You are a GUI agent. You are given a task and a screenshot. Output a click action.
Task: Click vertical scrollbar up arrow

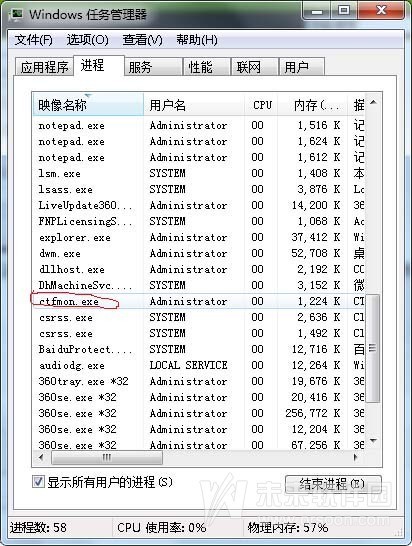373,102
